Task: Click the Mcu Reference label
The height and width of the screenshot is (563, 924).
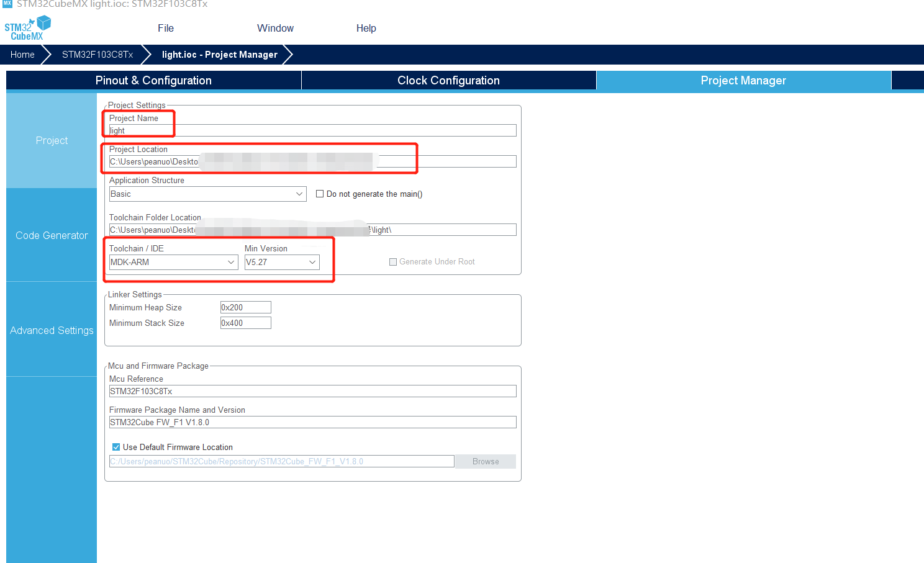Action: pos(136,379)
